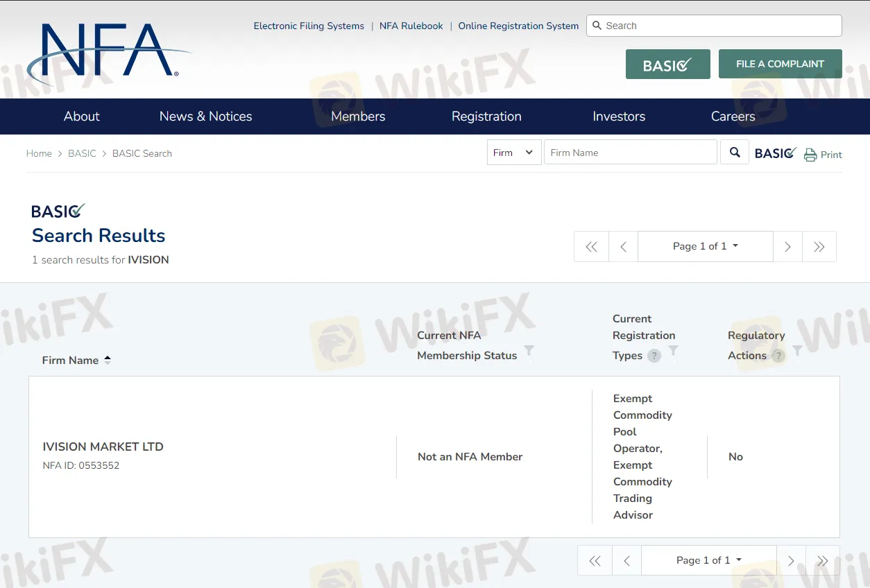Click Exempt Commodity Pool Operator cell
Screen dimensions: 870x588
(642, 456)
